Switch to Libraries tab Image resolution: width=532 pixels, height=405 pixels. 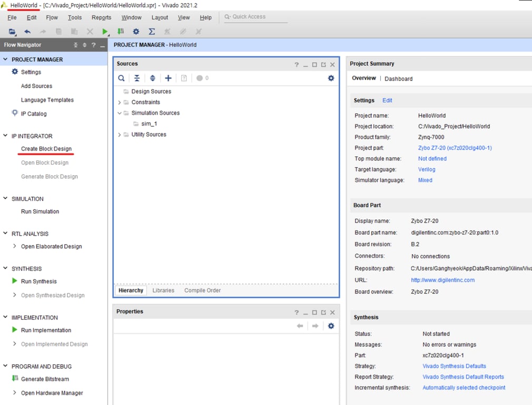(163, 291)
